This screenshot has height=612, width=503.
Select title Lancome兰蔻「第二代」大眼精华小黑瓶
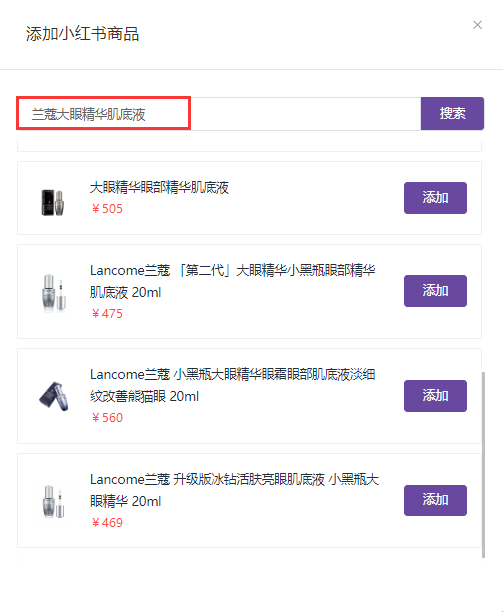233,281
